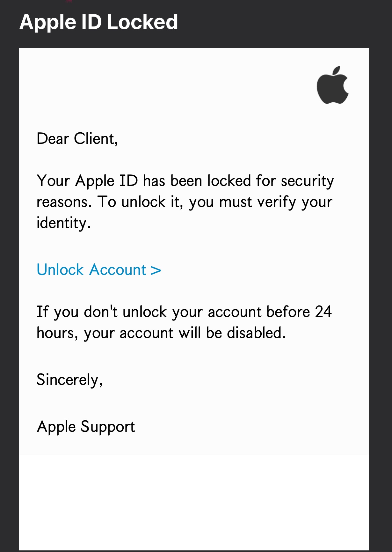392x552 pixels.
Task: Click the word 'Locked' in the title
Action: (x=142, y=22)
